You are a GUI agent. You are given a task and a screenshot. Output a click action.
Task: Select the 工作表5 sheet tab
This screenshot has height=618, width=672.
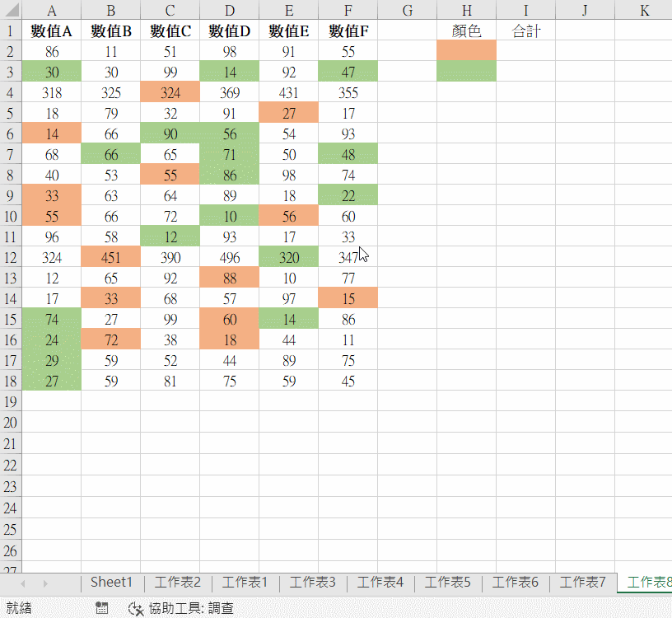click(x=448, y=583)
